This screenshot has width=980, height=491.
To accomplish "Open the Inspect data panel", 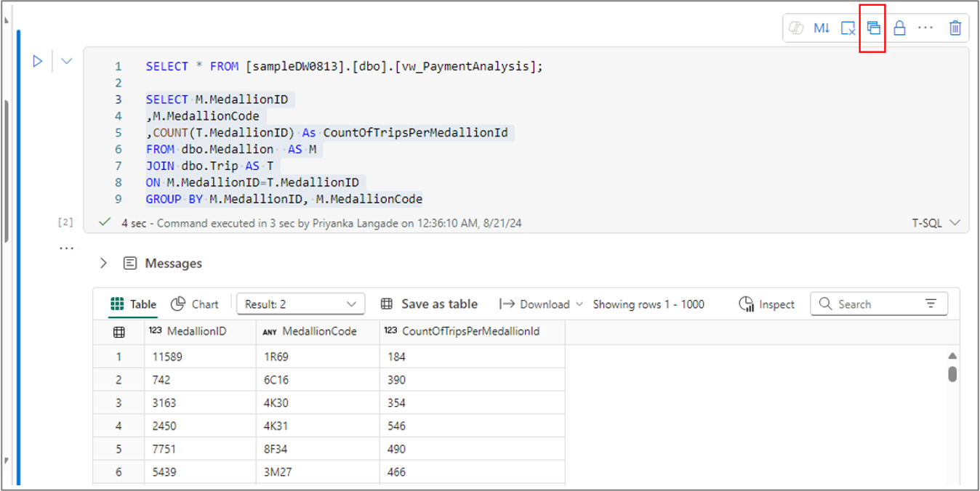I will pos(767,304).
